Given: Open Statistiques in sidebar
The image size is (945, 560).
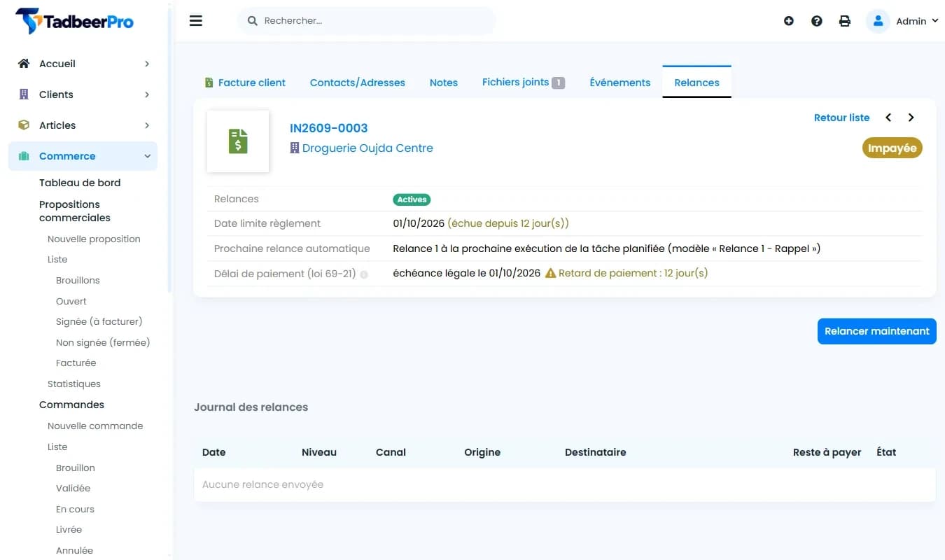Looking at the screenshot, I should pyautogui.click(x=74, y=384).
